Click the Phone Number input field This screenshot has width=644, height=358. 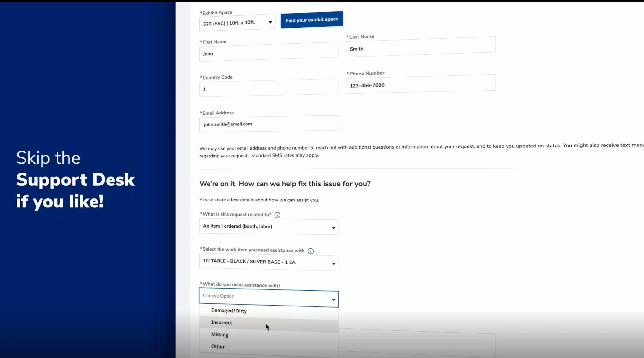coord(420,84)
